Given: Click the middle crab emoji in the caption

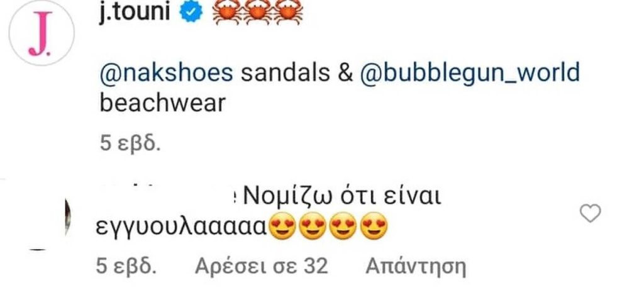Looking at the screenshot, I should point(257,11).
